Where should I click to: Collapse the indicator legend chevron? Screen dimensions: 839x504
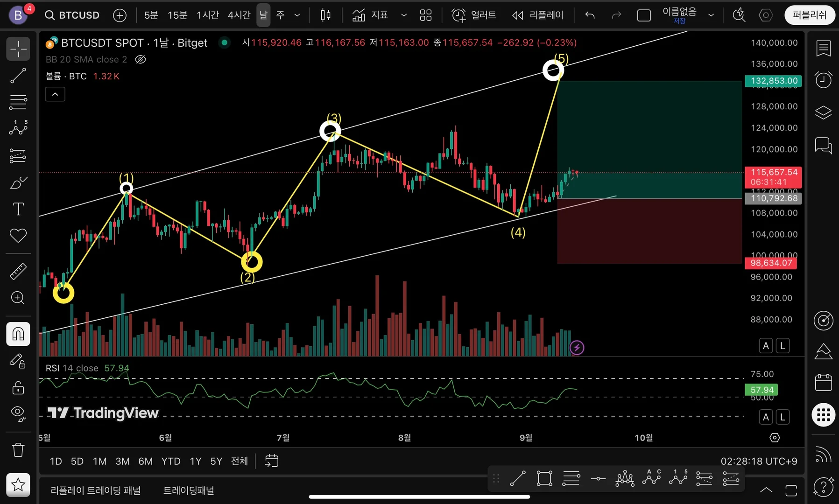[x=55, y=94]
